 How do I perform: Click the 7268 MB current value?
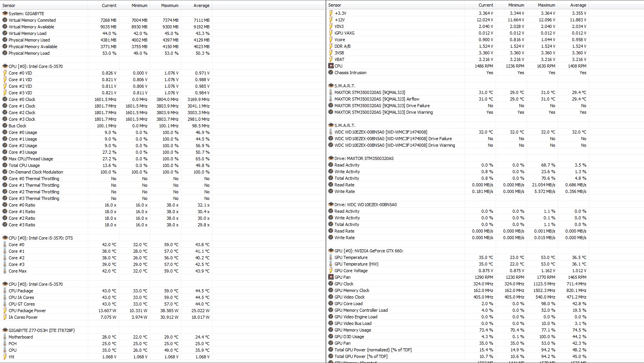pyautogui.click(x=108, y=20)
